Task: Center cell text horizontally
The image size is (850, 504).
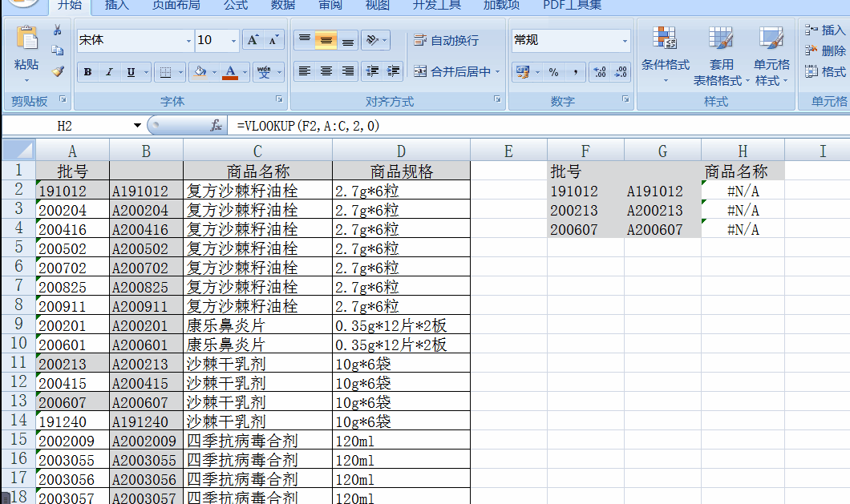Action: coord(326,71)
